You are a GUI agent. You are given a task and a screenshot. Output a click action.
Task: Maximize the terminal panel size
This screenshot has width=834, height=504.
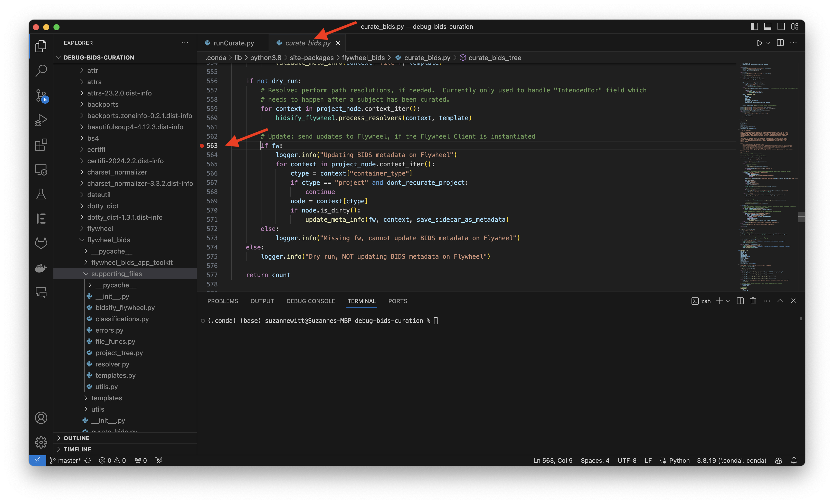[x=780, y=301]
